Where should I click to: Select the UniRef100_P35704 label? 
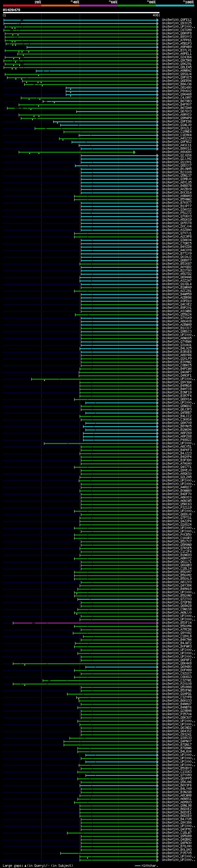point(177,714)
